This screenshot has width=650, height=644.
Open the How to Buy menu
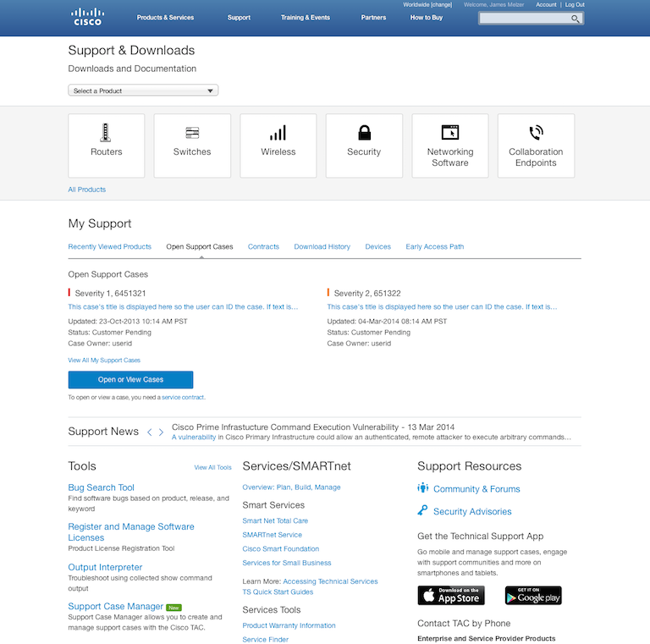point(427,18)
